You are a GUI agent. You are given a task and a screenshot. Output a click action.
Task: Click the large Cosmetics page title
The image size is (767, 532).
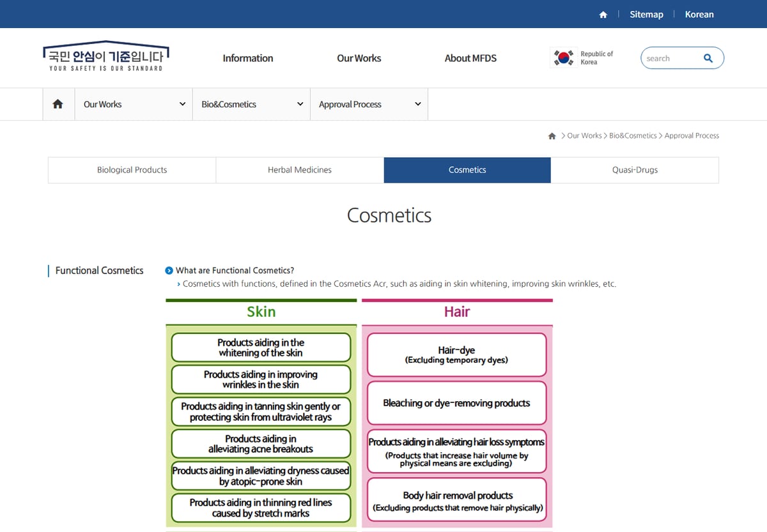click(x=389, y=215)
